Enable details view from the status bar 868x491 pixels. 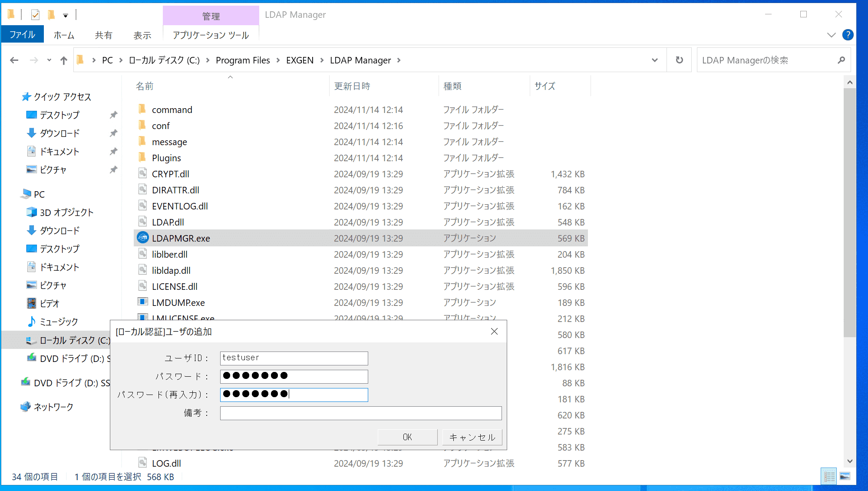(x=828, y=476)
